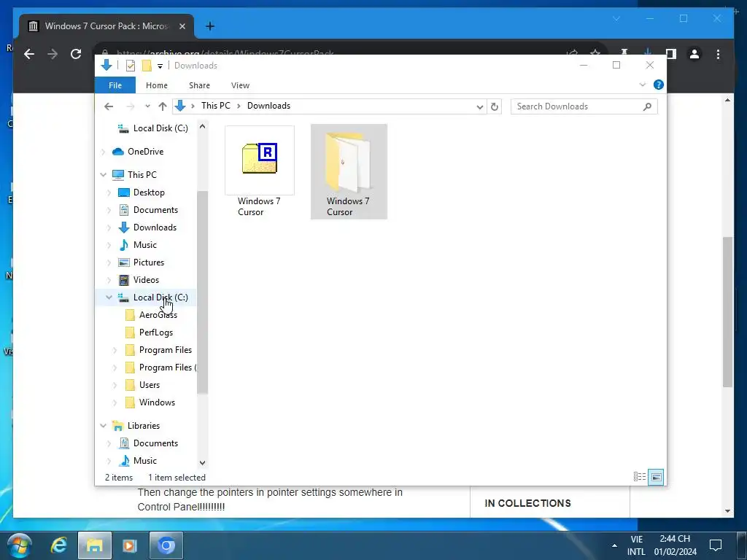Screen dimensions: 747x560
Task: Select Downloads in the navigation pane
Action: pyautogui.click(x=155, y=227)
